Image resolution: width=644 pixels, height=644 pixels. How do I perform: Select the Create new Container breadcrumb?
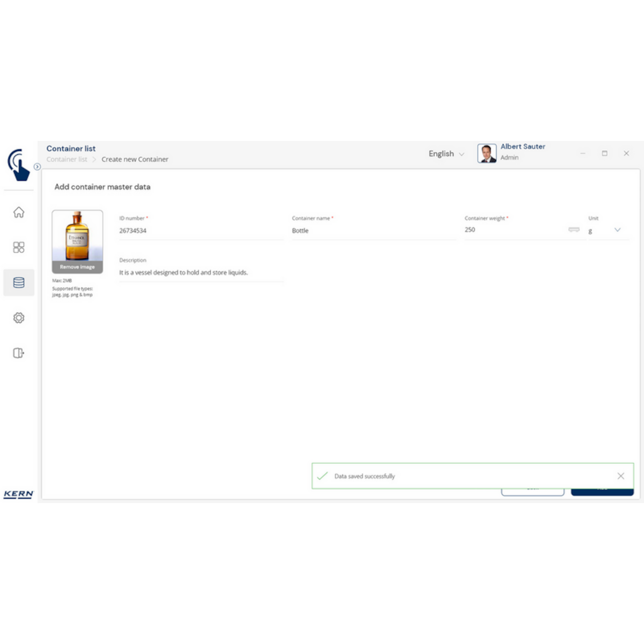pos(135,159)
